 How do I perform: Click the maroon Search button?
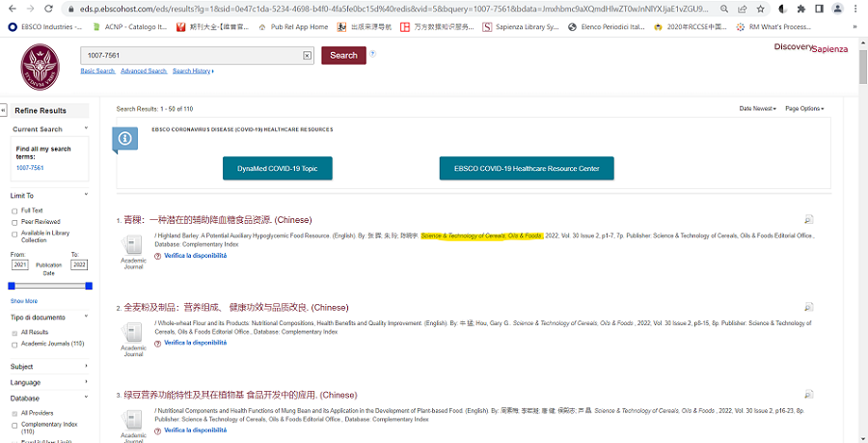coord(343,56)
